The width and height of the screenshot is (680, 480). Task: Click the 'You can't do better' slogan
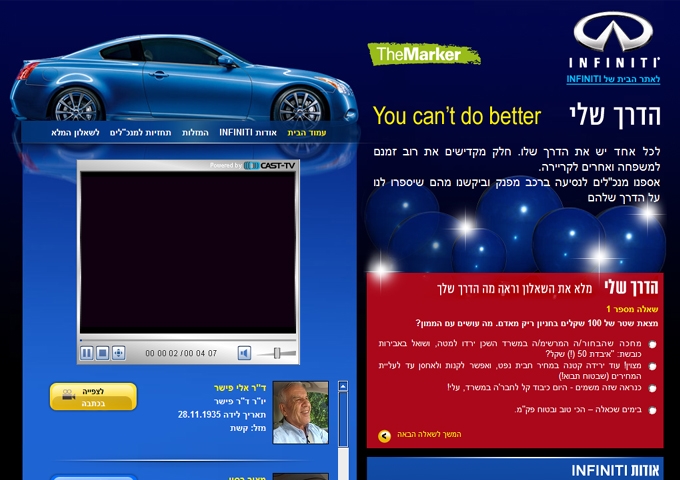(x=457, y=116)
